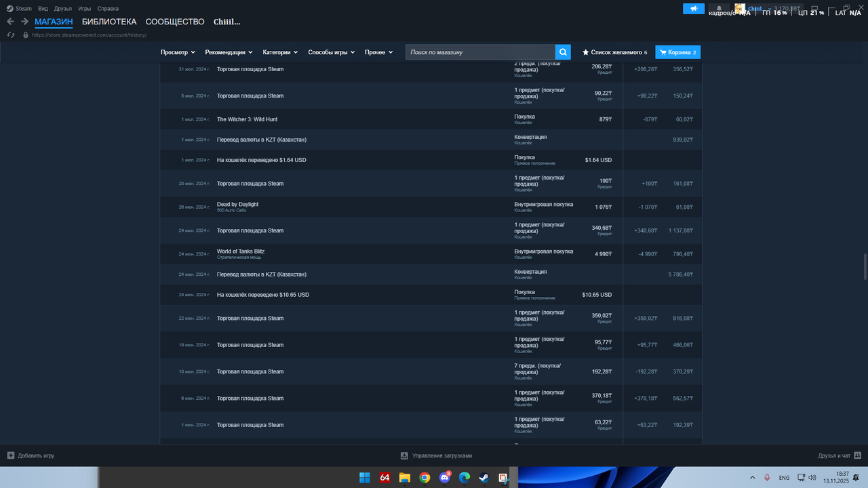The height and width of the screenshot is (488, 868).
Task: Expand the Просмотр dropdown
Action: (x=178, y=52)
